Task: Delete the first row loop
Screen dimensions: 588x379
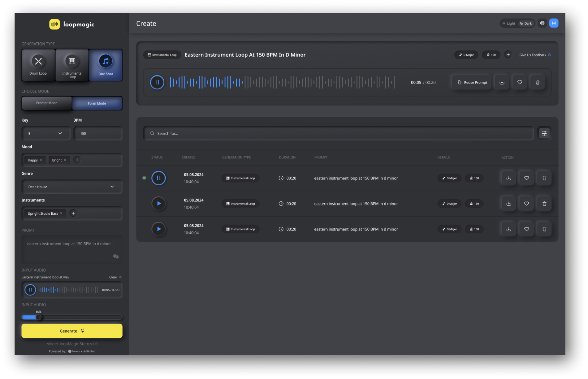Action: 544,178
